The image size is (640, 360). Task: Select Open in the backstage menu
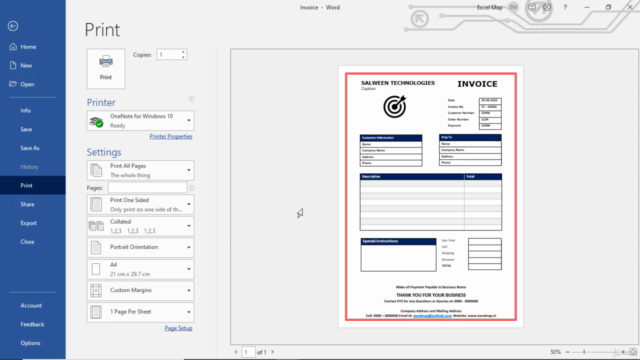tap(33, 84)
